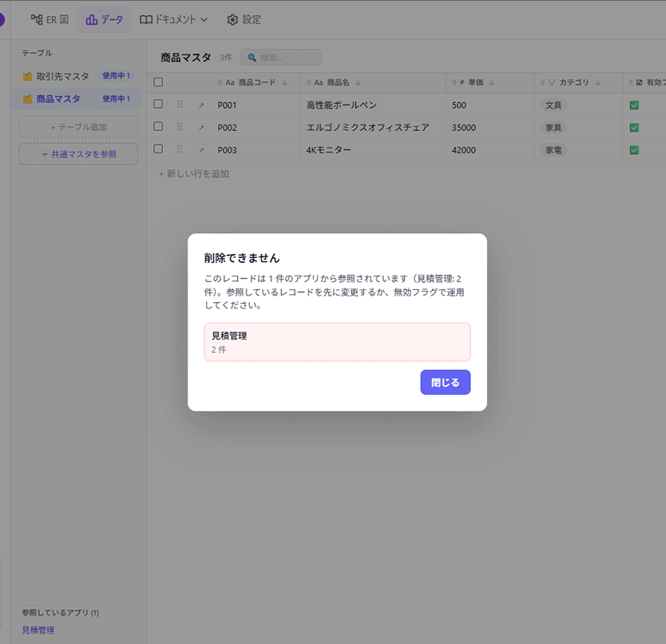Click the 設定 gear icon
666x644 pixels.
tap(232, 19)
